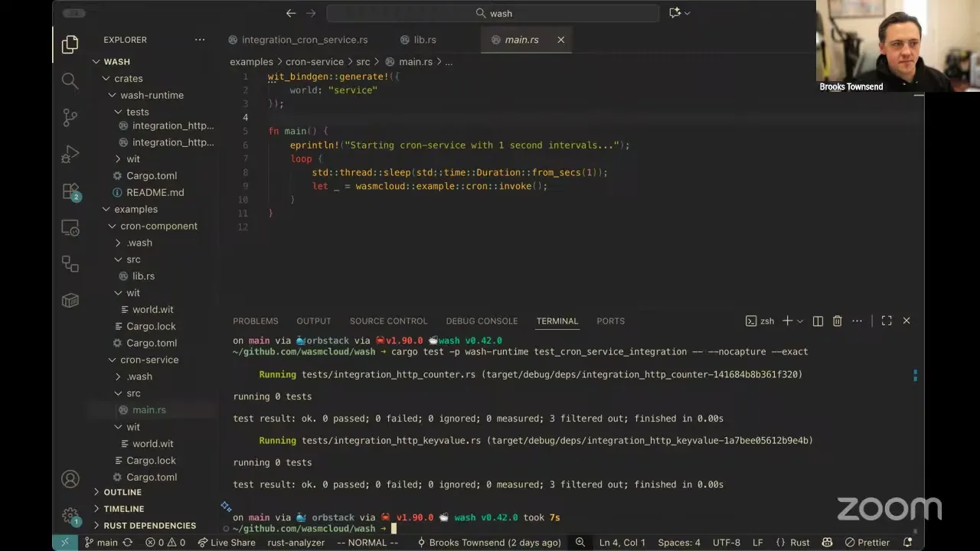Go back with the left arrow
Viewport: 980px width, 551px height.
[x=291, y=13]
